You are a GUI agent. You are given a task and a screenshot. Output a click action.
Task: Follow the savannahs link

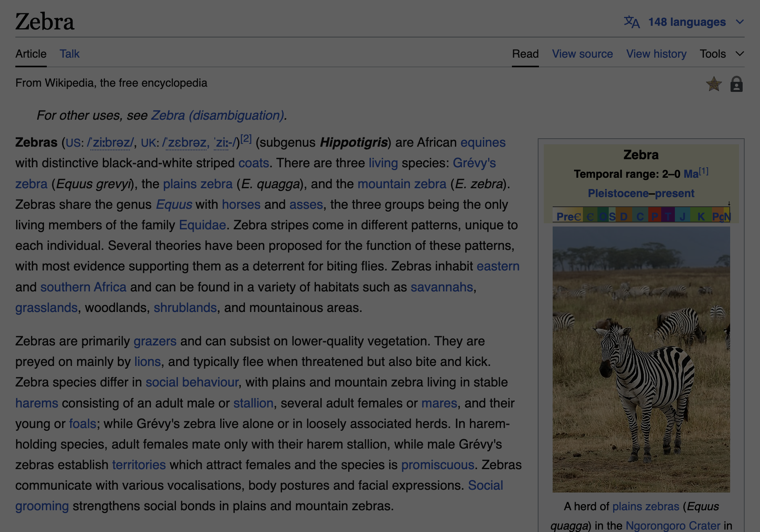(442, 287)
